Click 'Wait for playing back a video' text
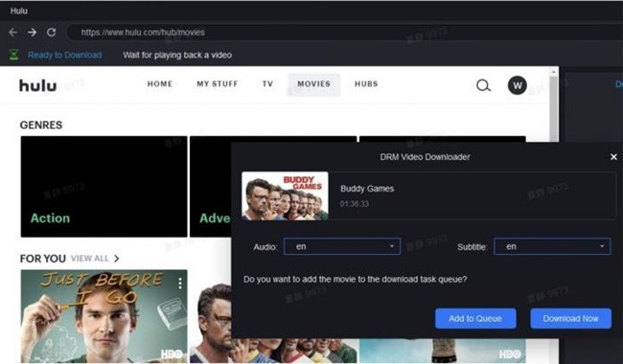Viewport: 623px width, 364px height. [x=177, y=55]
